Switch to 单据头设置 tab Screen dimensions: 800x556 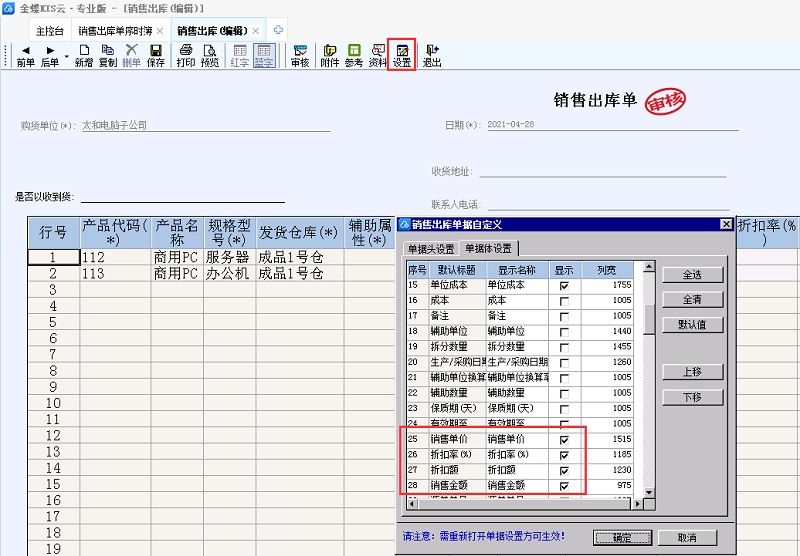click(x=430, y=249)
